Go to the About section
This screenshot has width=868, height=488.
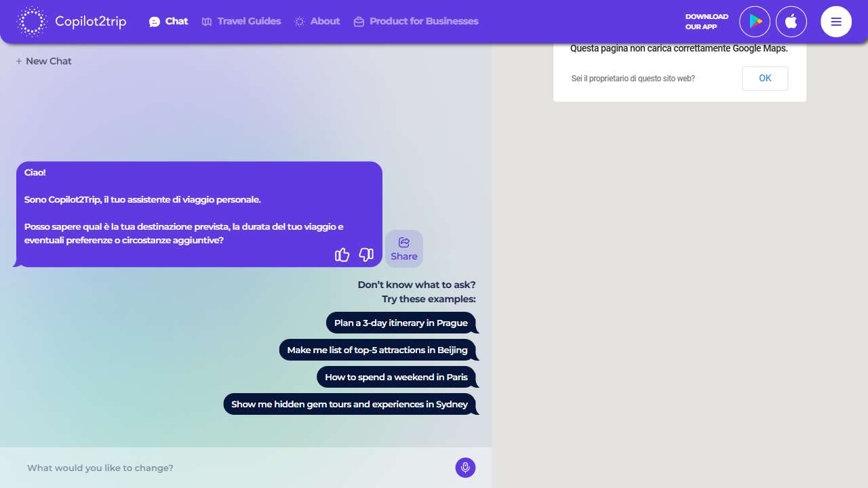click(x=317, y=22)
